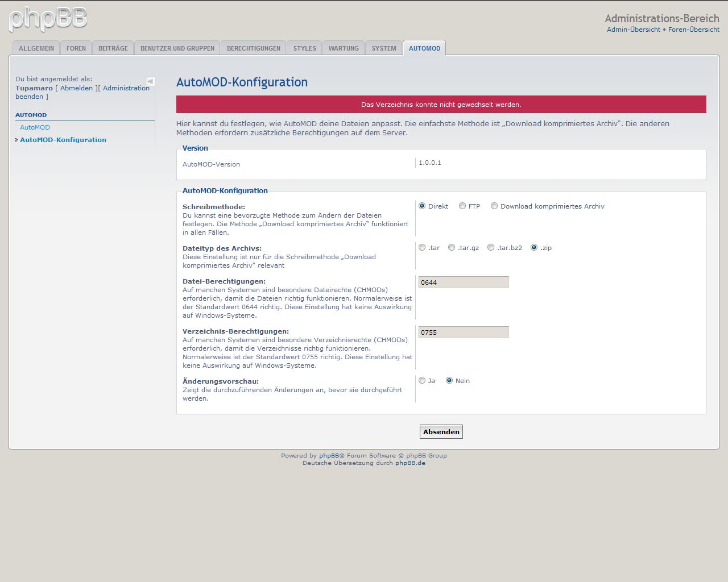Click the Änderungsvorschau label
Viewport: 728px width, 582px height.
point(221,381)
